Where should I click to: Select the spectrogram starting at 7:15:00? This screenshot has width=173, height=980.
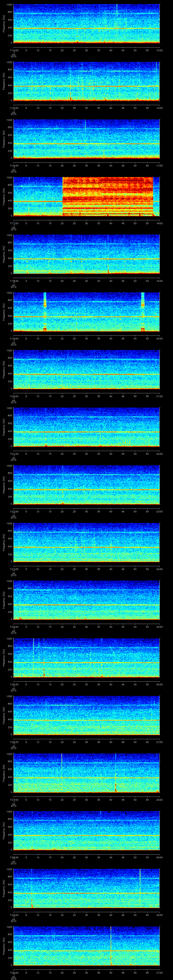click(x=86, y=81)
